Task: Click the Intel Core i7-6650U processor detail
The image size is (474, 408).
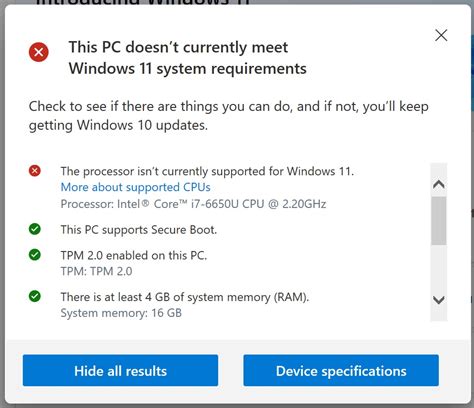Action: pos(193,204)
